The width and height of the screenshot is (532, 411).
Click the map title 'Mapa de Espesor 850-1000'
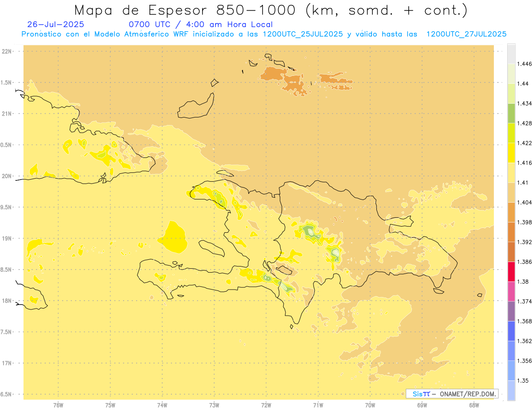tap(186, 10)
